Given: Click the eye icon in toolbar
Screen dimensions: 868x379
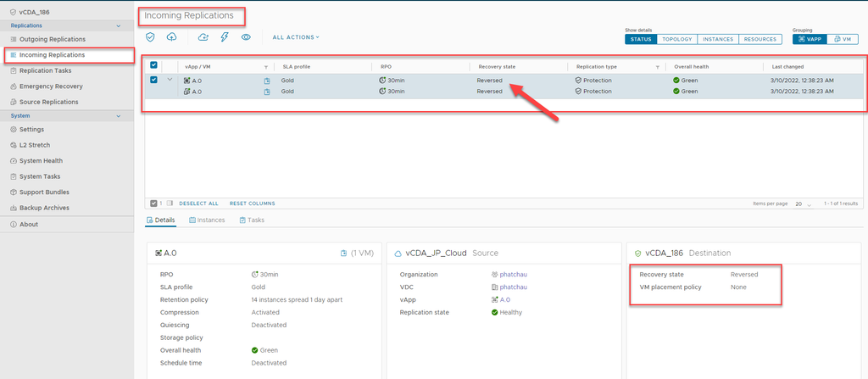Looking at the screenshot, I should point(246,37).
